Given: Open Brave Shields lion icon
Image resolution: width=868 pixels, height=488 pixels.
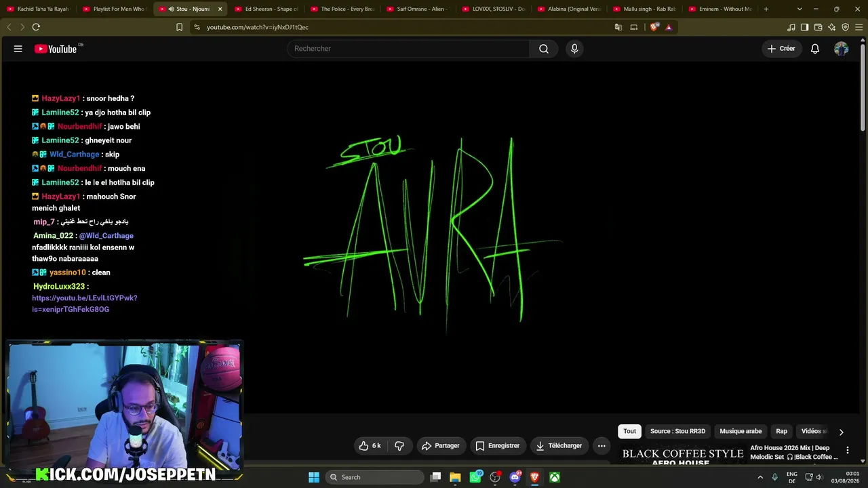Looking at the screenshot, I should click(654, 27).
